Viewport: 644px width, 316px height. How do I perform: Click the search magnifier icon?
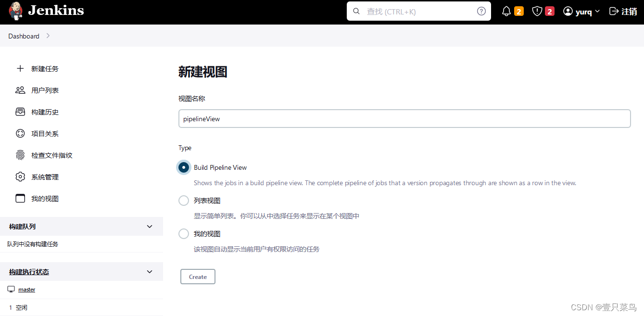coord(356,11)
